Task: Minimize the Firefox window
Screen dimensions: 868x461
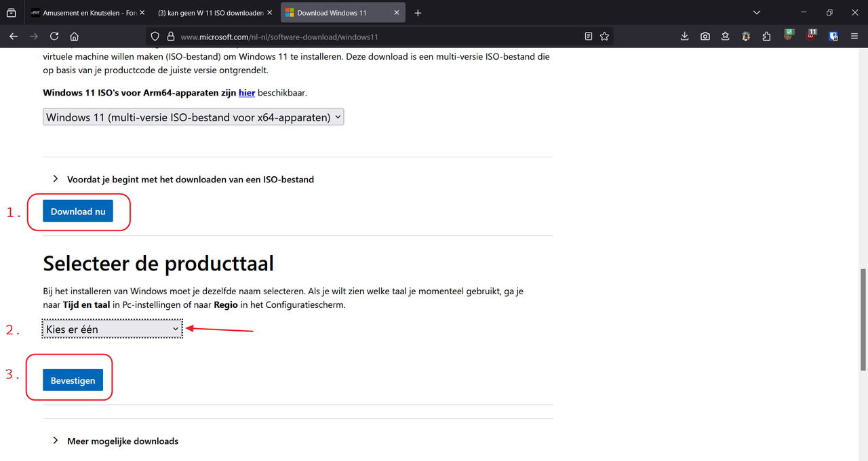Action: point(804,13)
